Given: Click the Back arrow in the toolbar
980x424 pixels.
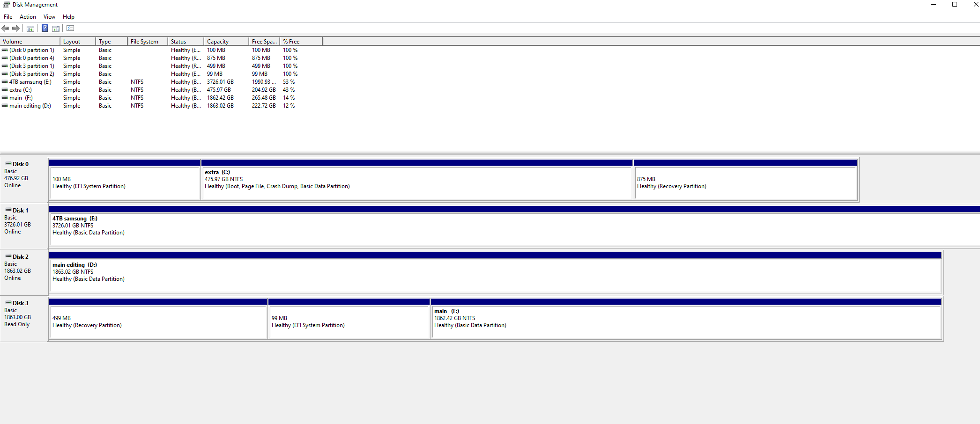Looking at the screenshot, I should (x=6, y=29).
